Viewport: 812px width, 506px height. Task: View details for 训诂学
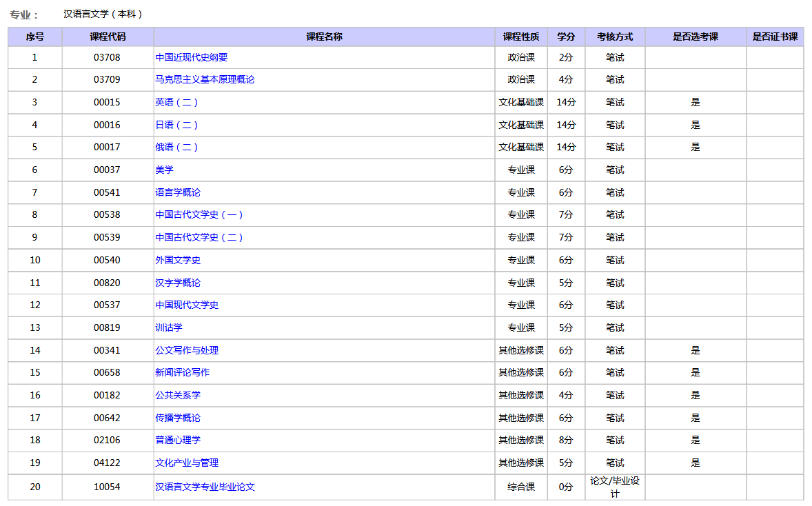tap(170, 327)
